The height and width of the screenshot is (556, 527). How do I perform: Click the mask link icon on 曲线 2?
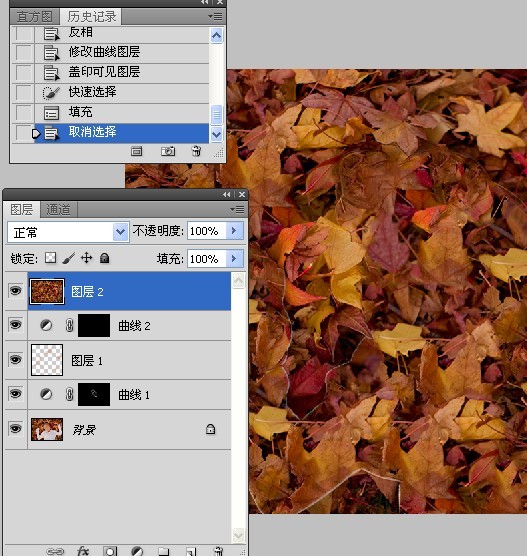[70, 325]
